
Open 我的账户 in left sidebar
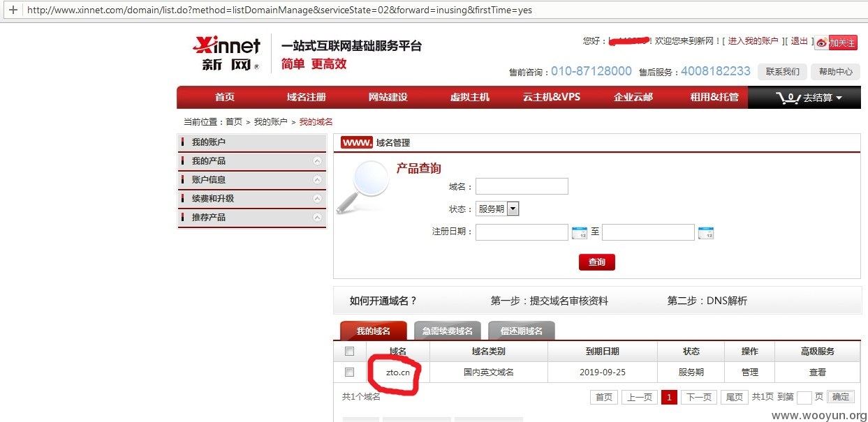point(252,142)
